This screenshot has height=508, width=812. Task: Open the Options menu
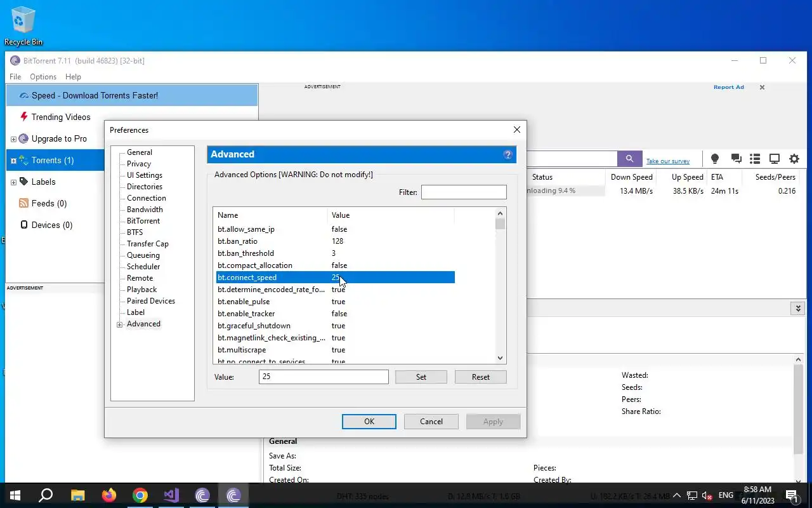click(x=43, y=77)
